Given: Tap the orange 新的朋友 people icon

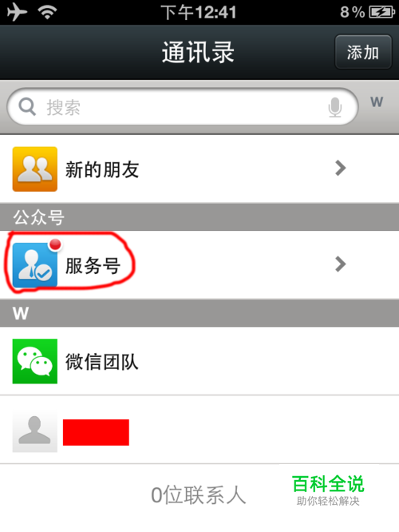Looking at the screenshot, I should pos(35,169).
